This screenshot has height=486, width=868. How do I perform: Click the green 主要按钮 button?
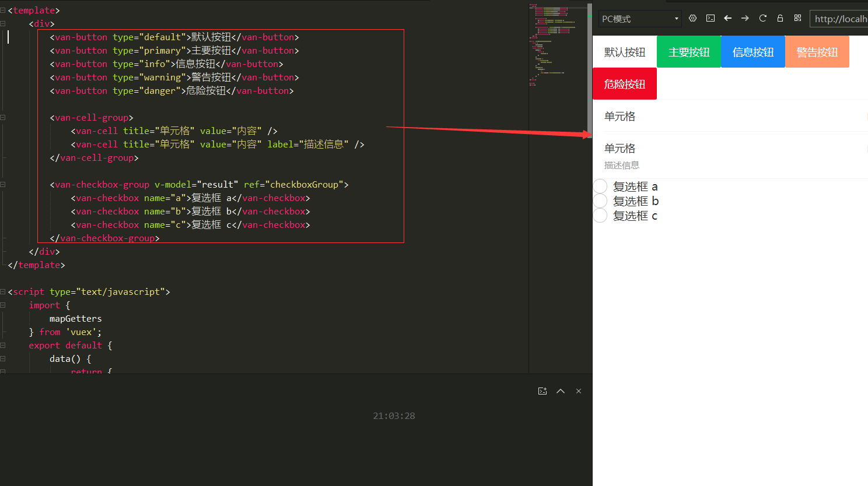click(x=689, y=51)
